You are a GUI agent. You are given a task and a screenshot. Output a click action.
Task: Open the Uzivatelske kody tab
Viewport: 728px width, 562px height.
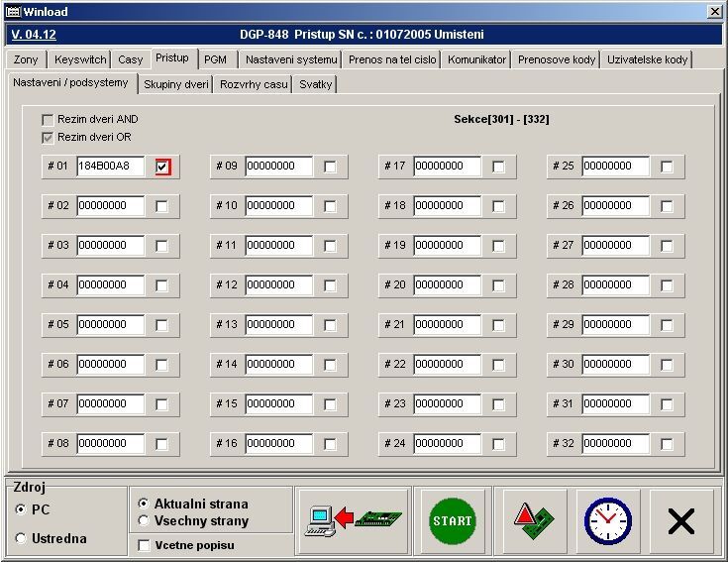[647, 59]
